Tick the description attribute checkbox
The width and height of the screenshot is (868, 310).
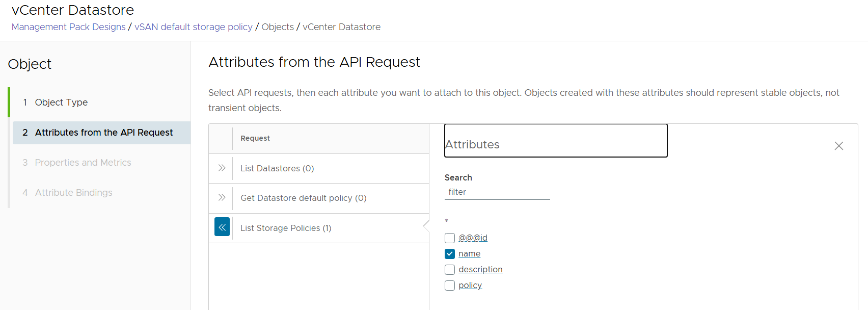point(450,270)
